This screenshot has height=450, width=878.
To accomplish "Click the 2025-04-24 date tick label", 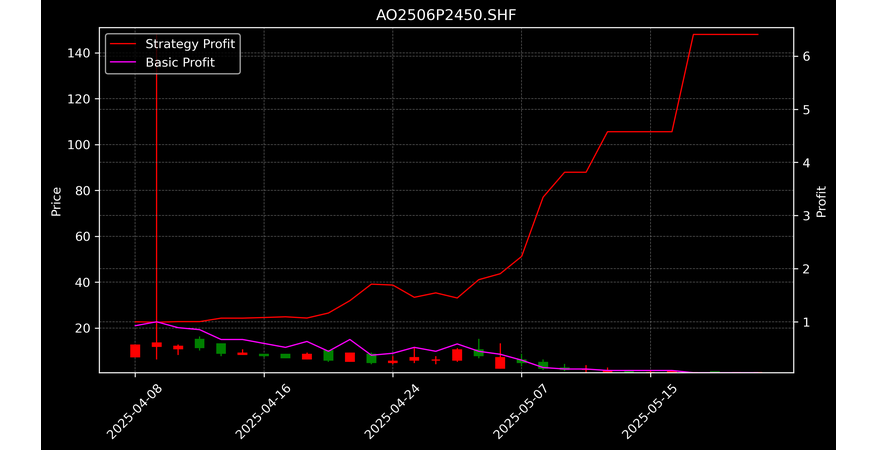I will click(391, 412).
